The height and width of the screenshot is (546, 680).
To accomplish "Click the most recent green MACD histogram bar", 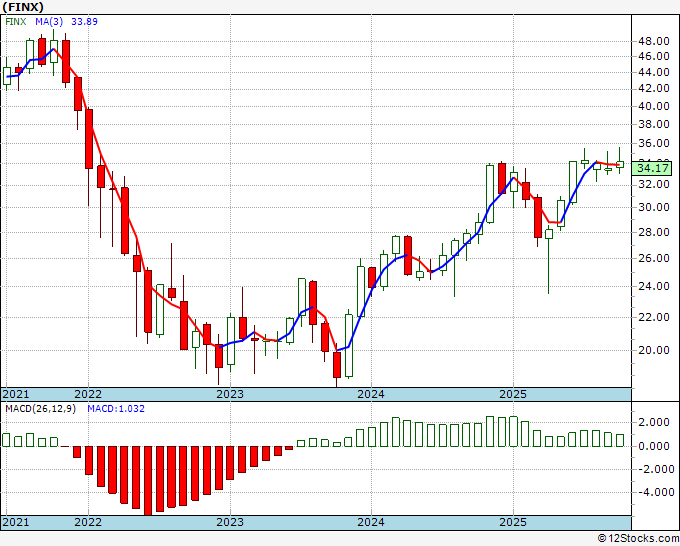I will 620,440.
